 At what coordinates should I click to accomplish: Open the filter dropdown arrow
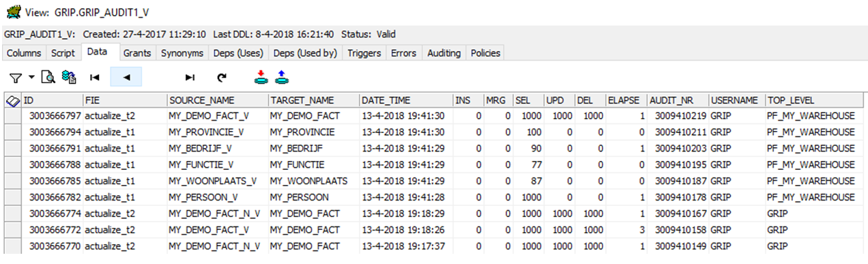(x=31, y=78)
